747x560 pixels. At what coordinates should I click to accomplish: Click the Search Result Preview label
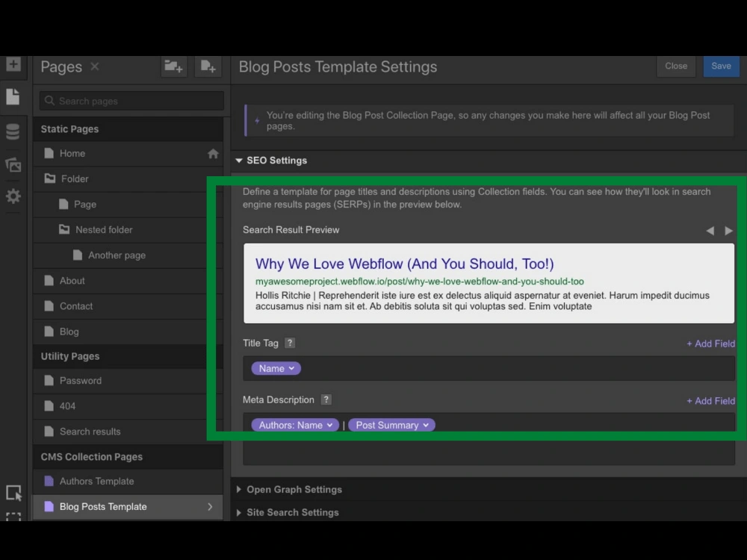(x=291, y=230)
